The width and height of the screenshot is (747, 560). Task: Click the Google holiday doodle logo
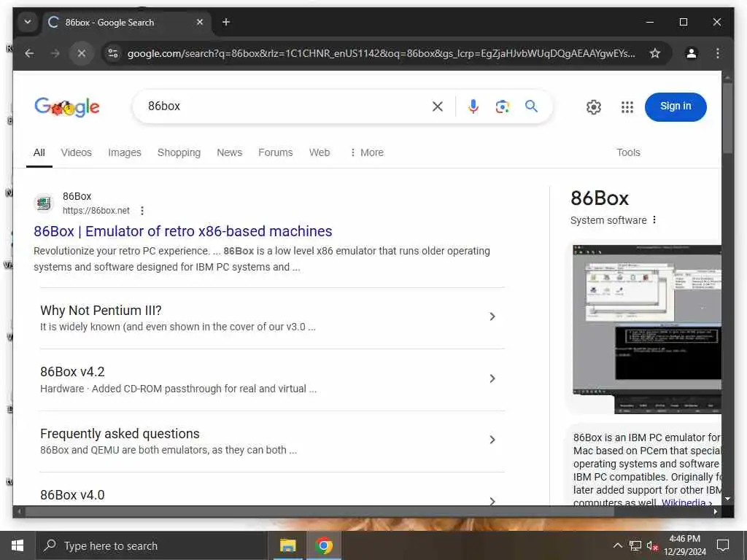click(x=66, y=106)
